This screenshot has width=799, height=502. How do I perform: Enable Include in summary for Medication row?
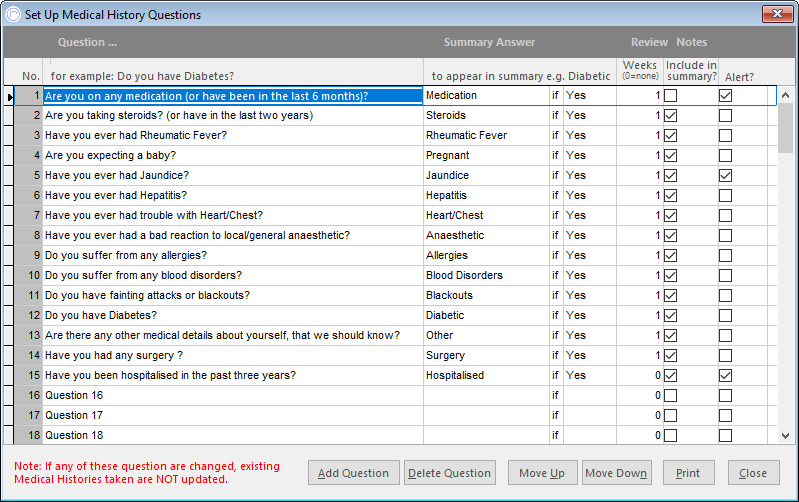pos(671,95)
